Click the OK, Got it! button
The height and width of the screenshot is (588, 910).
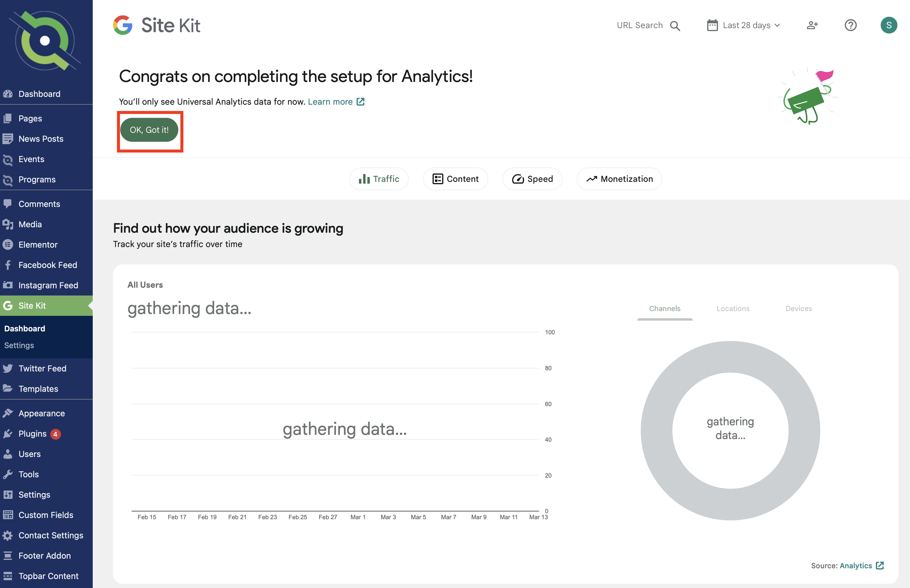click(x=149, y=130)
